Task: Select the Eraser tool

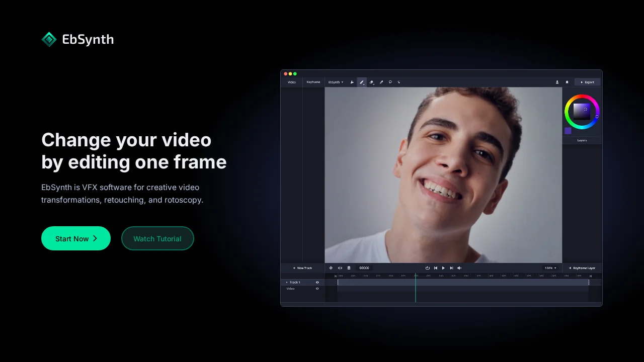Action: coord(371,82)
